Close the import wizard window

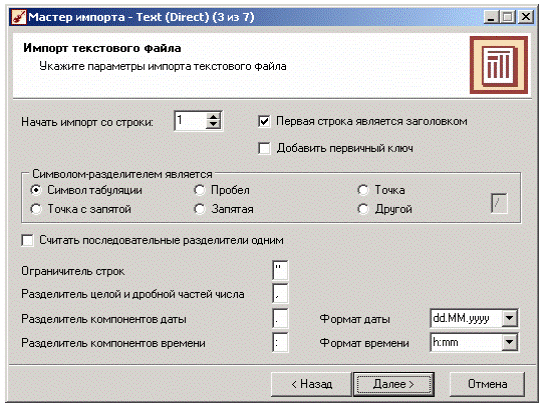(526, 17)
